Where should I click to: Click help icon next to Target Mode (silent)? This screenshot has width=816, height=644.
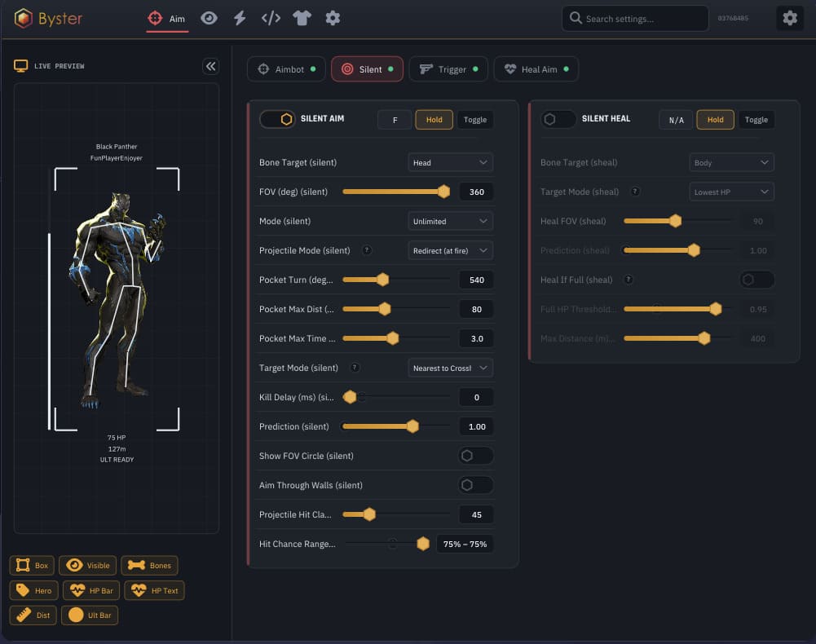click(x=355, y=368)
